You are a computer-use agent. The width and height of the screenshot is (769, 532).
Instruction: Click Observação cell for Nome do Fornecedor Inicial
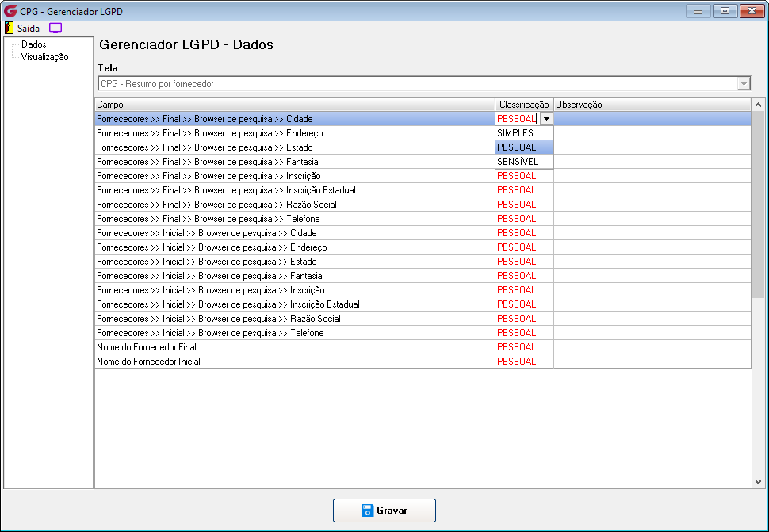pyautogui.click(x=652, y=361)
